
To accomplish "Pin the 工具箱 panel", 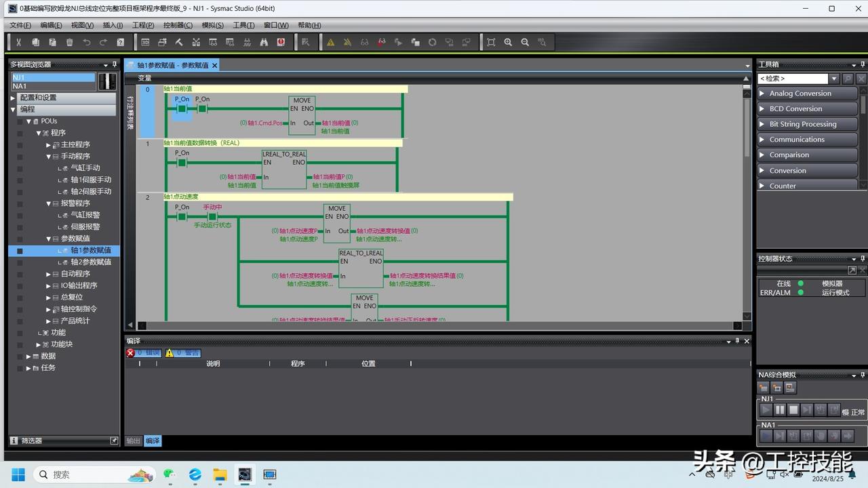I will pos(863,64).
